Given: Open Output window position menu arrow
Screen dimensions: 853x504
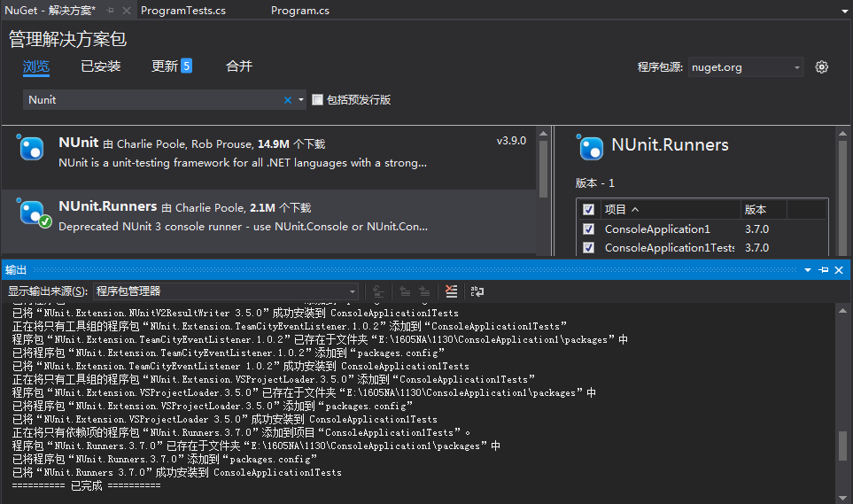Looking at the screenshot, I should 808,270.
